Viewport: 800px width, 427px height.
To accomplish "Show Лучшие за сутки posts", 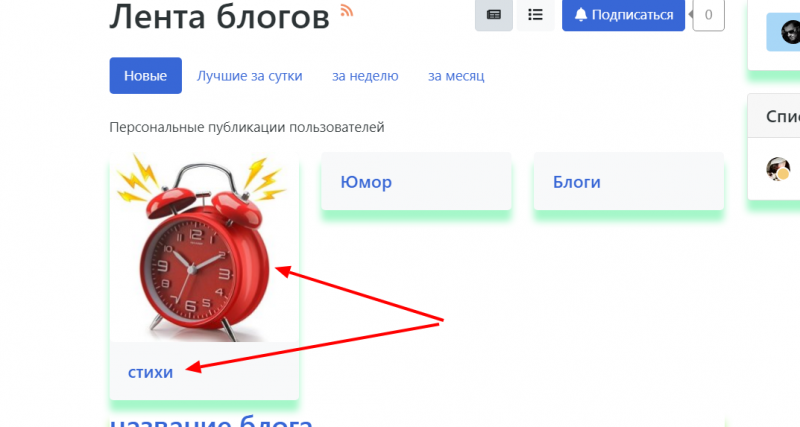I will pos(249,76).
